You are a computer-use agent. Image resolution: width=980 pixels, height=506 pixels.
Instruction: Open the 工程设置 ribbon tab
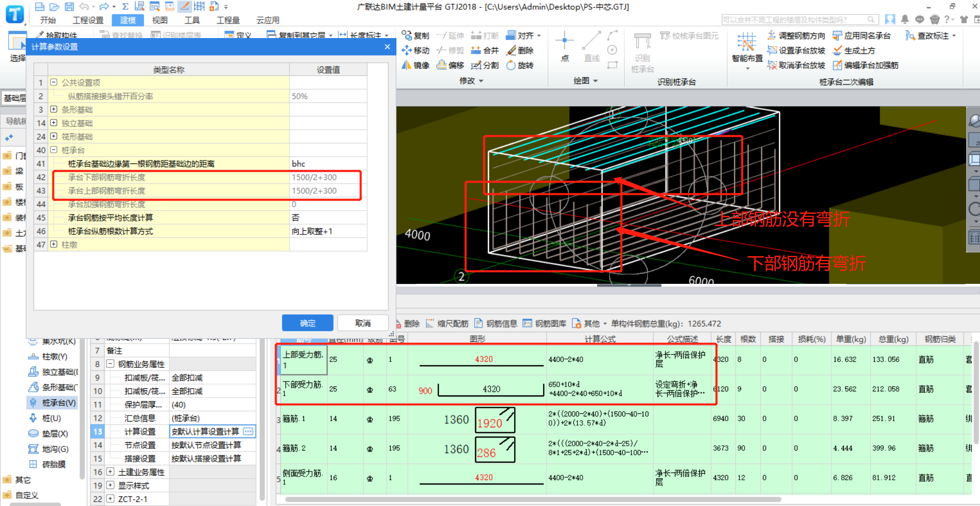point(88,20)
